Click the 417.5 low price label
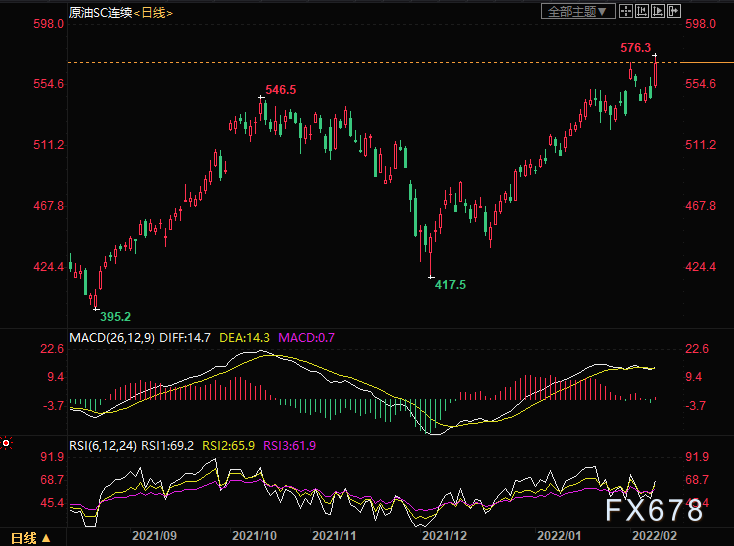Screen dimensions: 734x546 click(450, 285)
